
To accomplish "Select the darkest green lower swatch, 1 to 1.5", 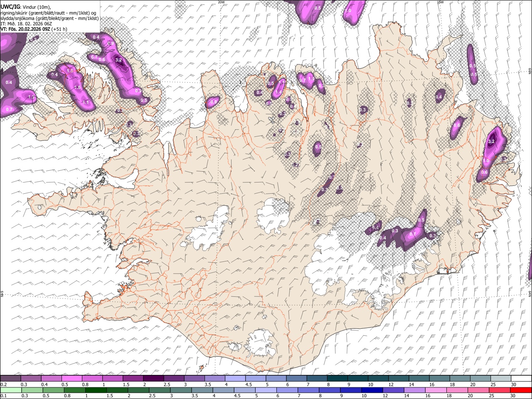I will click(96, 390).
